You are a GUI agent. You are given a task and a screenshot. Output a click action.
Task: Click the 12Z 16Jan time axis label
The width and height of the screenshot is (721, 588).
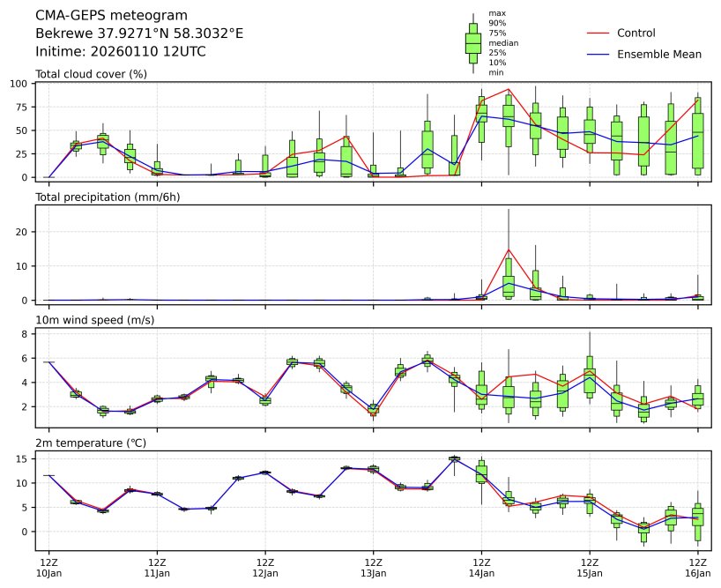click(x=697, y=567)
